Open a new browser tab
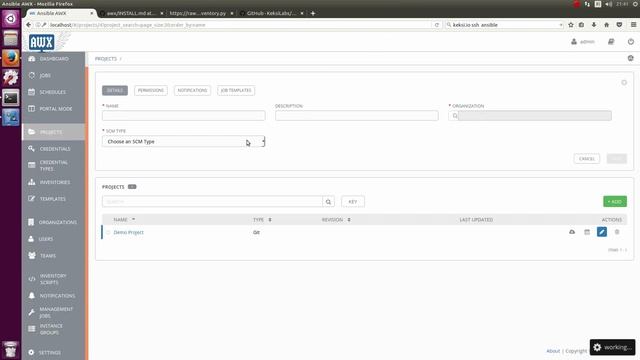Screen dimensions: 640x360 313,13
